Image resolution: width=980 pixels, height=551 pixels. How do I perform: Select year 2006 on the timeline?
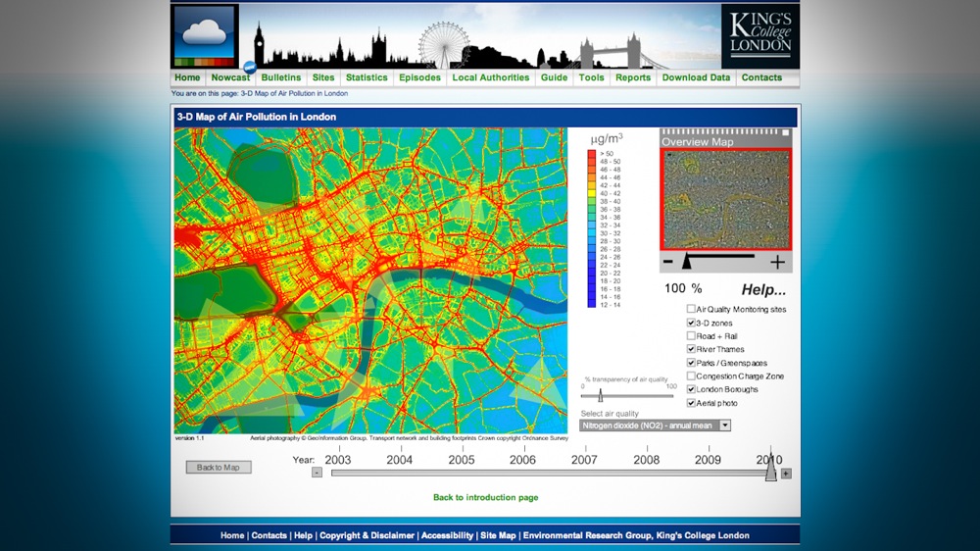tap(522, 460)
